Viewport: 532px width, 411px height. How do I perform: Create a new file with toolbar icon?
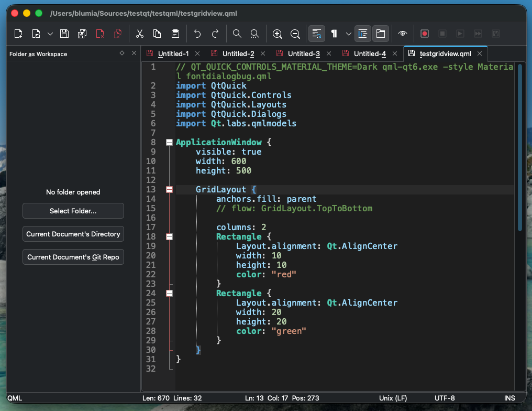pyautogui.click(x=18, y=34)
